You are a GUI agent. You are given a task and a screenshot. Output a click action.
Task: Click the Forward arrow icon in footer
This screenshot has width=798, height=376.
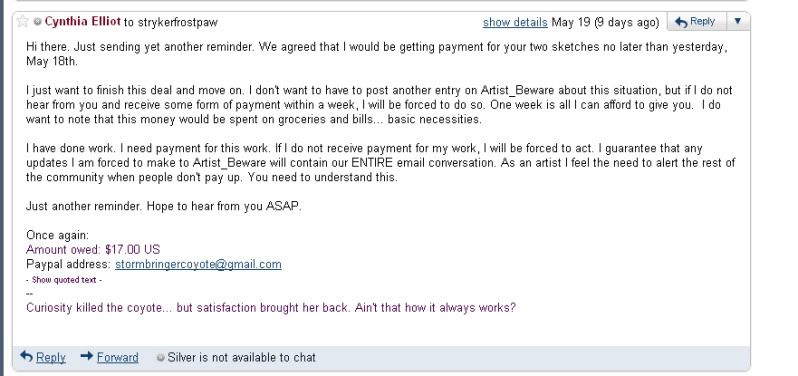[87, 356]
